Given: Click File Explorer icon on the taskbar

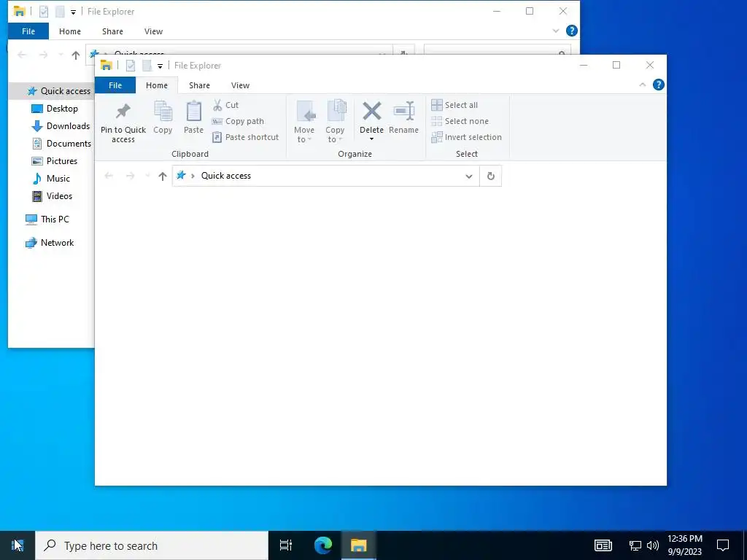Looking at the screenshot, I should [x=358, y=545].
